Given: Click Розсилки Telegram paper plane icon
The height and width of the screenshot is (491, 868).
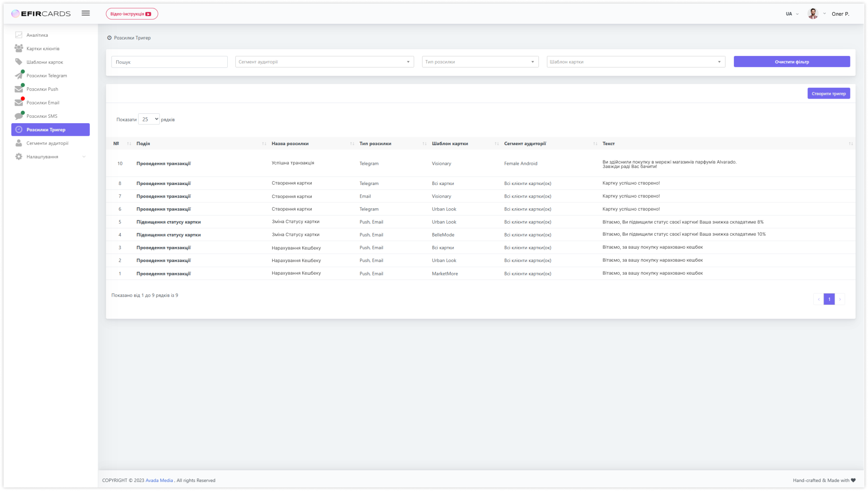Looking at the screenshot, I should tap(19, 75).
